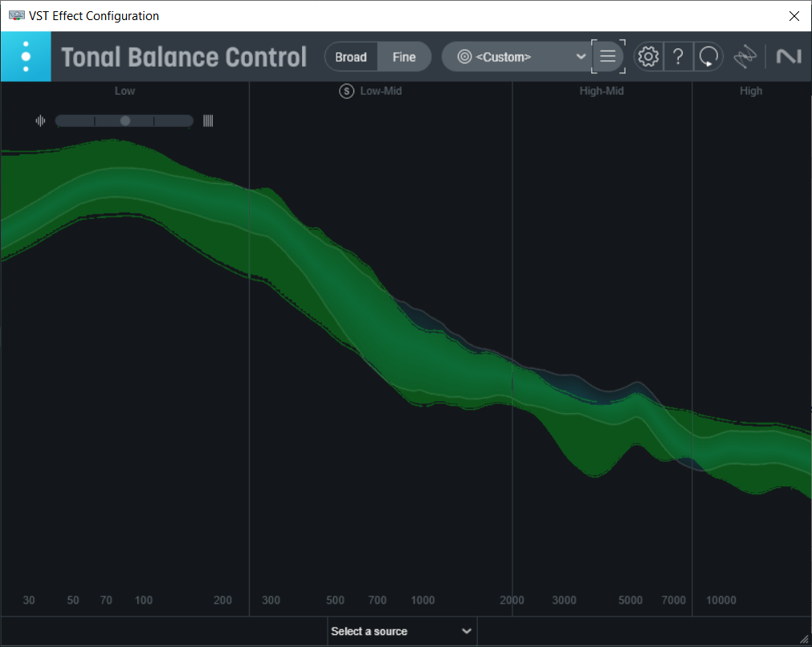Click the bars icon right of slider
The width and height of the screenshot is (812, 647).
coord(208,121)
